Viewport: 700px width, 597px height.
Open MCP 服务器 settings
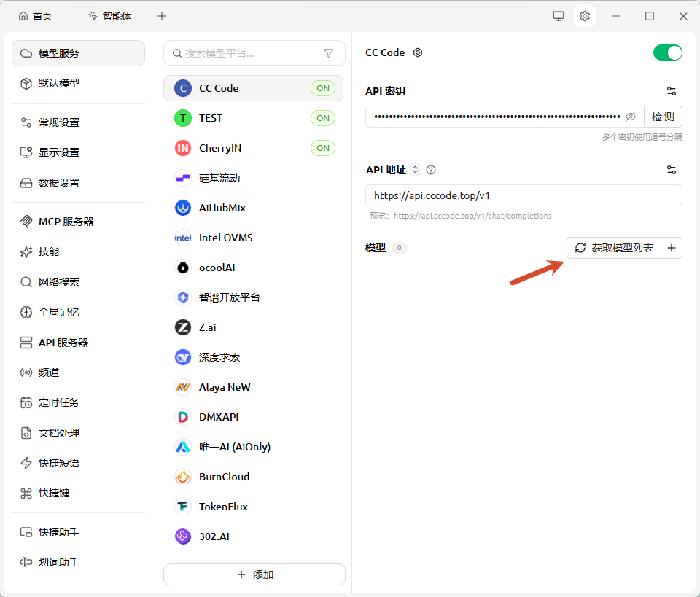click(x=78, y=222)
